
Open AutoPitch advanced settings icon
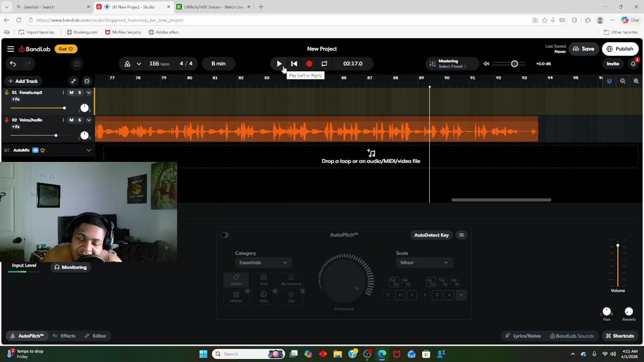[x=461, y=235]
